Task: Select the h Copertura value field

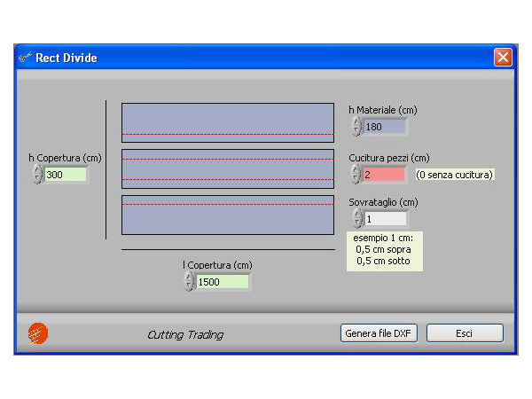Action: click(x=66, y=175)
